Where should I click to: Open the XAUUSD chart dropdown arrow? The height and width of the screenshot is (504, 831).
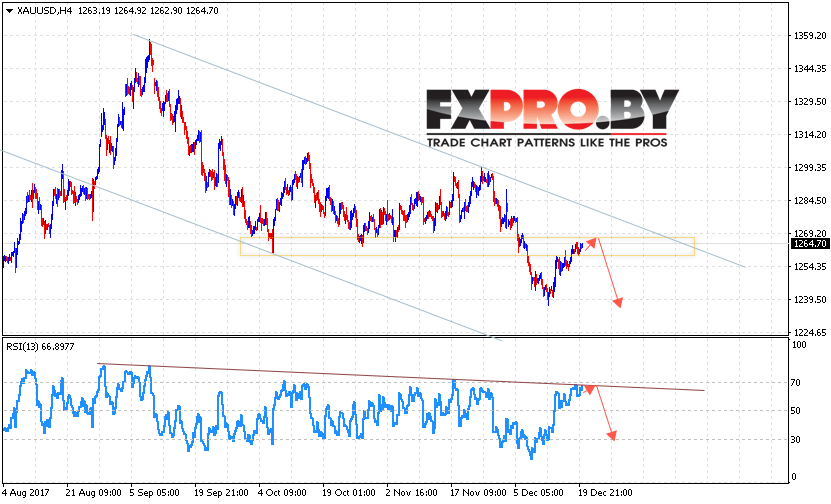pos(8,11)
